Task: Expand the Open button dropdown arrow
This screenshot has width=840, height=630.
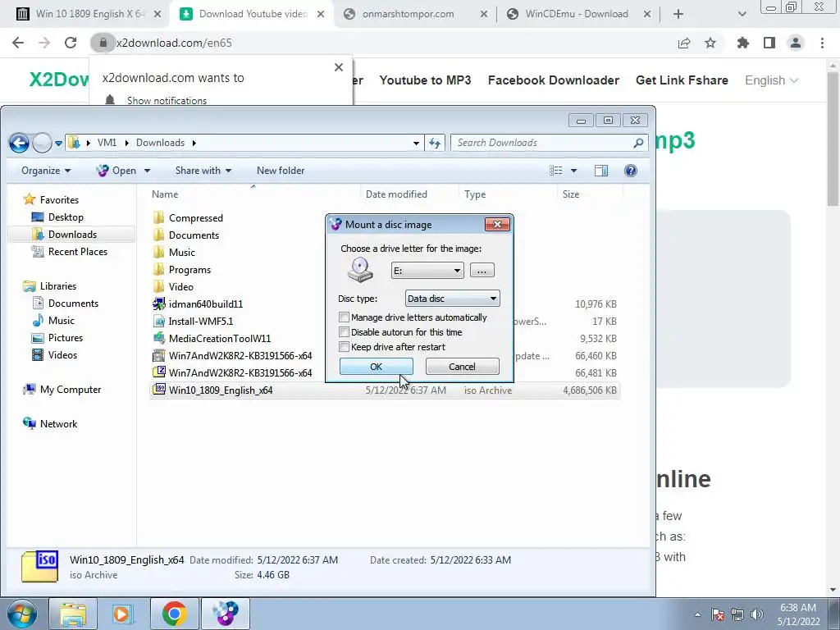Action: [147, 171]
